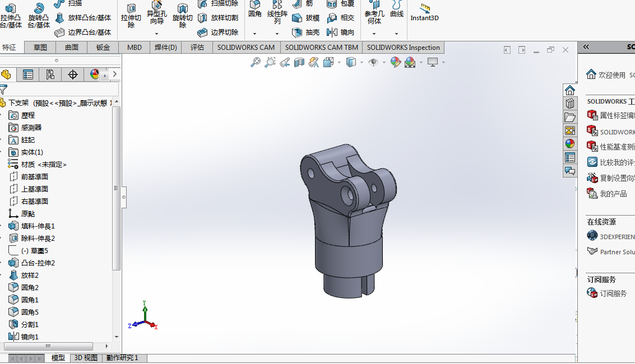Image resolution: width=635 pixels, height=364 pixels.
Task: Open Reference Geometry (参考几何体)
Action: [x=374, y=13]
